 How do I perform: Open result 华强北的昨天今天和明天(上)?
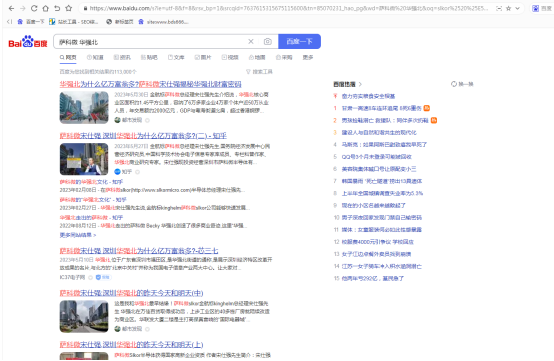[x=131, y=344]
